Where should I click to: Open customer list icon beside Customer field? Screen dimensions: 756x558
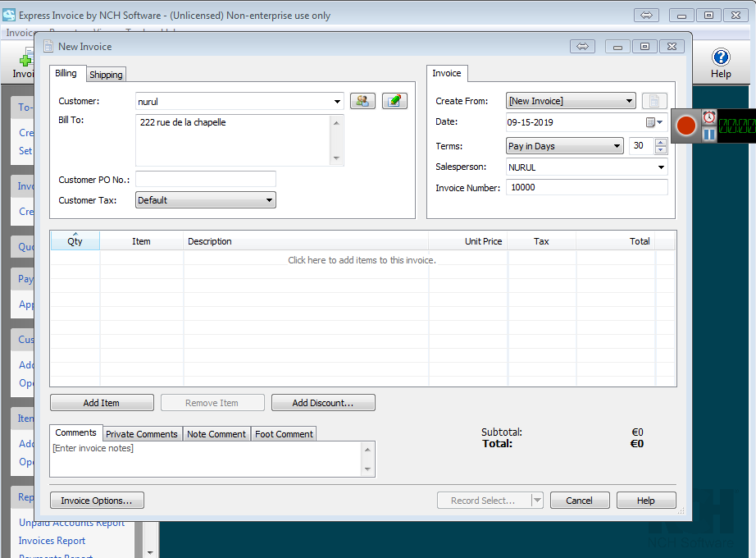(x=362, y=101)
